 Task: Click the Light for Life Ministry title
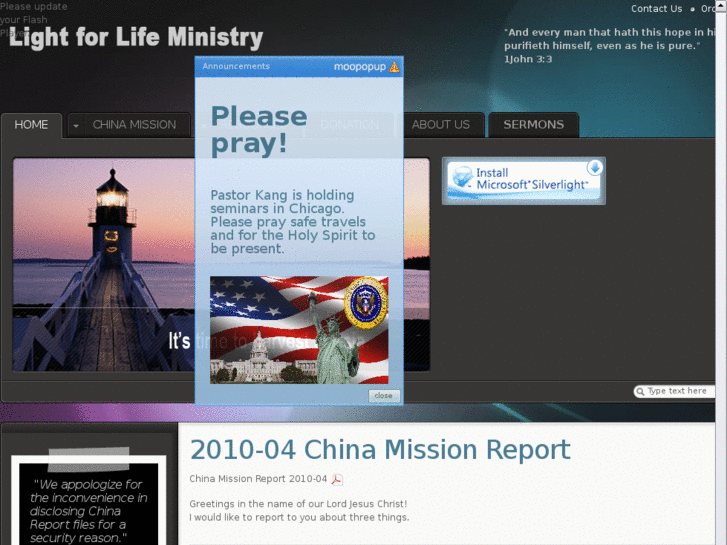click(x=136, y=37)
